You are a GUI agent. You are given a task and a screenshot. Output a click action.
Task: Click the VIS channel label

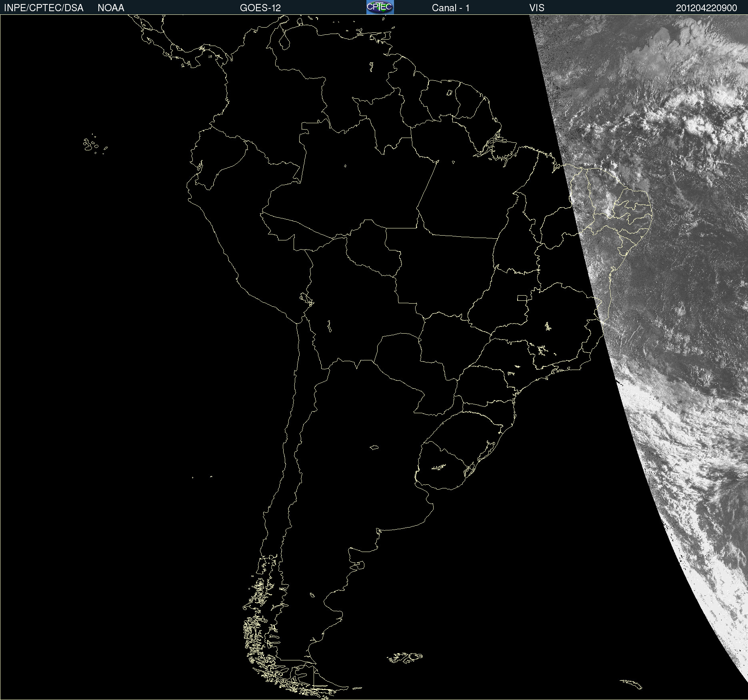(537, 8)
